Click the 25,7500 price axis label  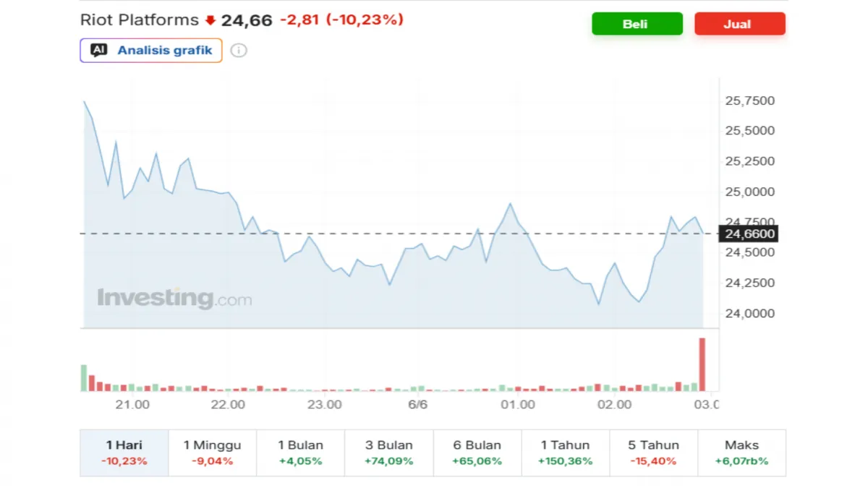coord(749,100)
